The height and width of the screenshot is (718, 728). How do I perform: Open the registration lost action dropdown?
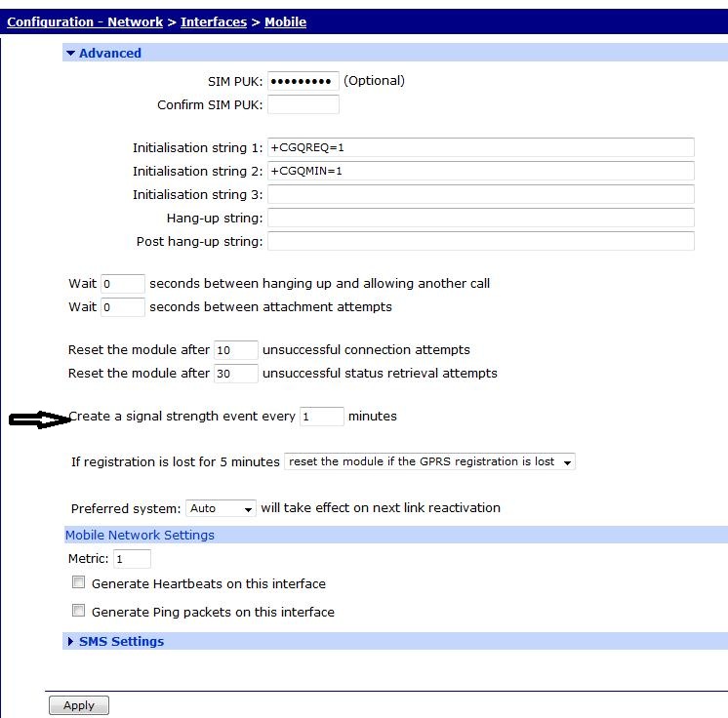(429, 461)
